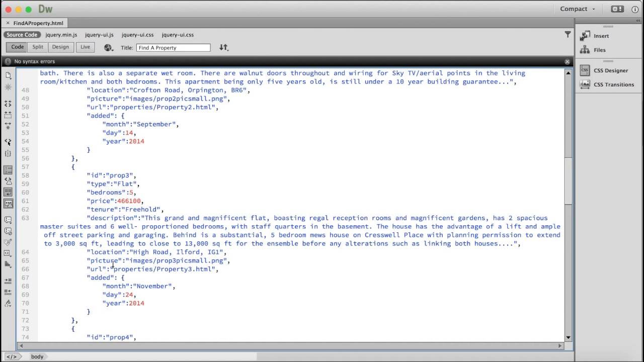
Task: Click the horizontal scroll right arrow
Action: 560,346
